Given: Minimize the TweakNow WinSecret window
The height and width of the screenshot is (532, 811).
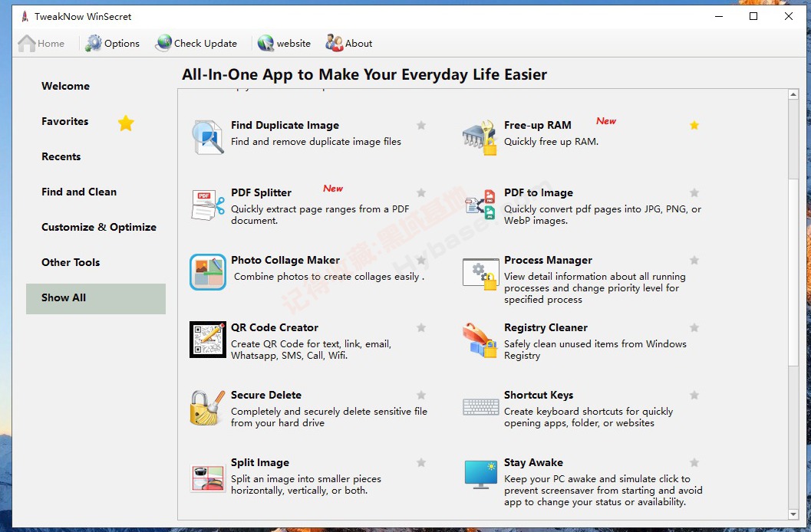Looking at the screenshot, I should (x=719, y=17).
